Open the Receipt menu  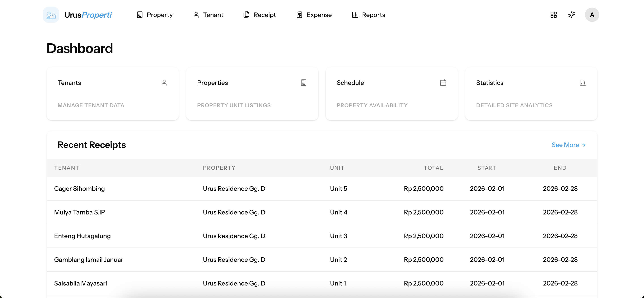[259, 15]
